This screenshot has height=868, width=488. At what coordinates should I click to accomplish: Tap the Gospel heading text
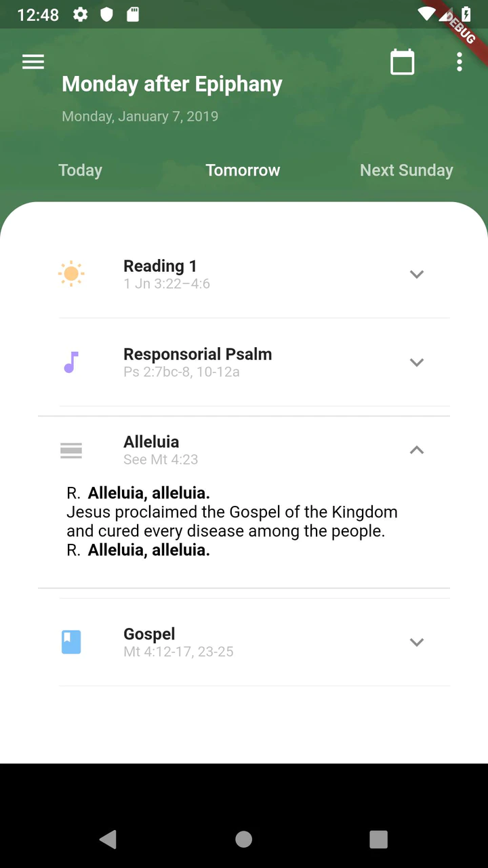coord(149,634)
